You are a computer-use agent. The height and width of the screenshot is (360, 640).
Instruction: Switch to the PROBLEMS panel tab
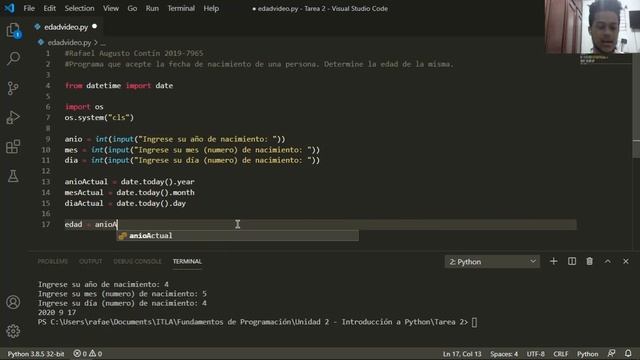pyautogui.click(x=53, y=261)
